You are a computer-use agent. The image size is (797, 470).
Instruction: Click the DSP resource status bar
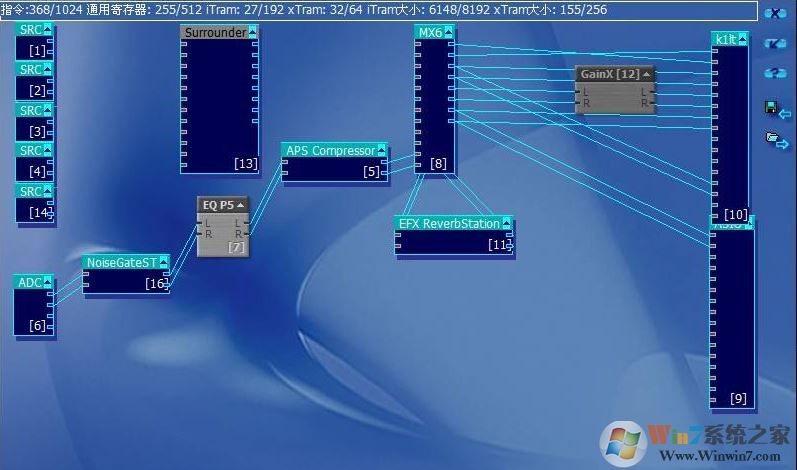click(300, 9)
